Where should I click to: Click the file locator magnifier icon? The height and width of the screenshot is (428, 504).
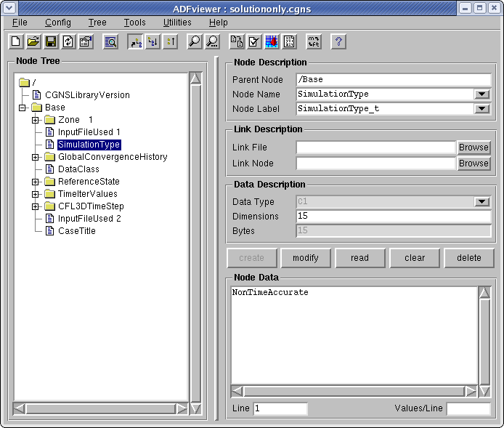click(110, 41)
